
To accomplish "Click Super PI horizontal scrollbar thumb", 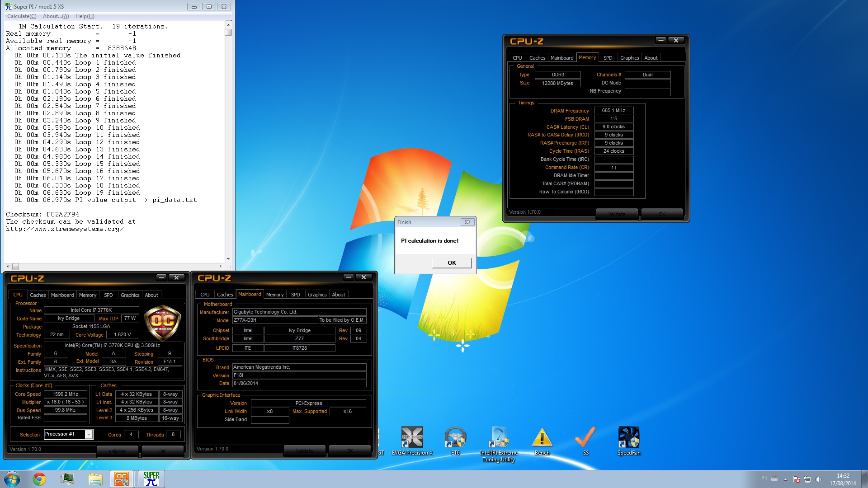I will (x=15, y=266).
